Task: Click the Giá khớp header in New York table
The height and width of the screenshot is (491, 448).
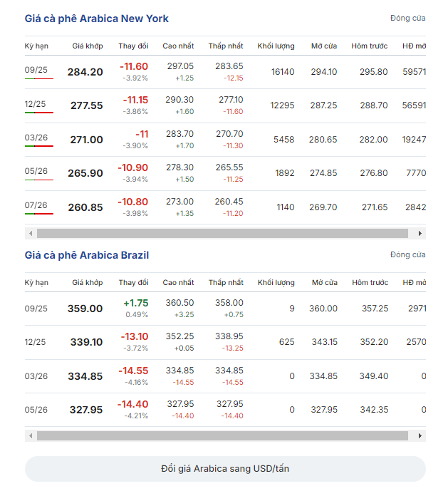Action: click(88, 46)
